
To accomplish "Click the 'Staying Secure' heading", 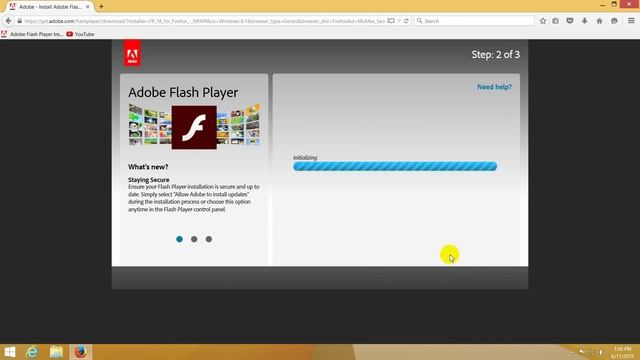I will click(149, 180).
